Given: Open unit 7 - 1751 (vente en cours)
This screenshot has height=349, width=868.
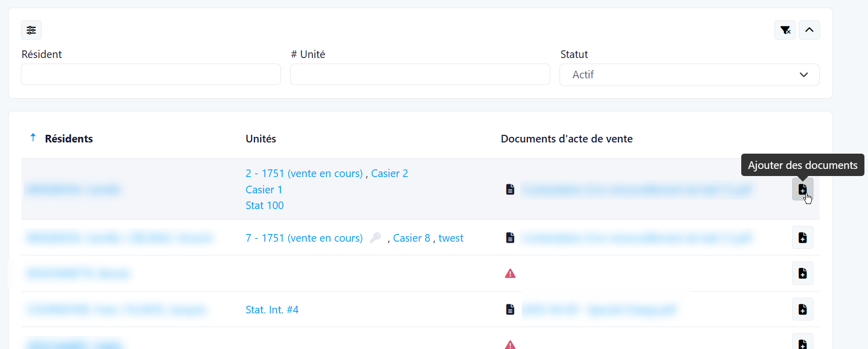Looking at the screenshot, I should [x=304, y=238].
